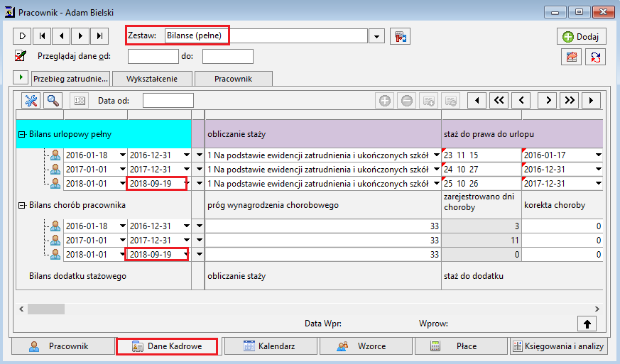This screenshot has width=620, height=364.
Task: Toggle the edit pencil icon beside Przeglądaj dane
Action: coord(20,56)
